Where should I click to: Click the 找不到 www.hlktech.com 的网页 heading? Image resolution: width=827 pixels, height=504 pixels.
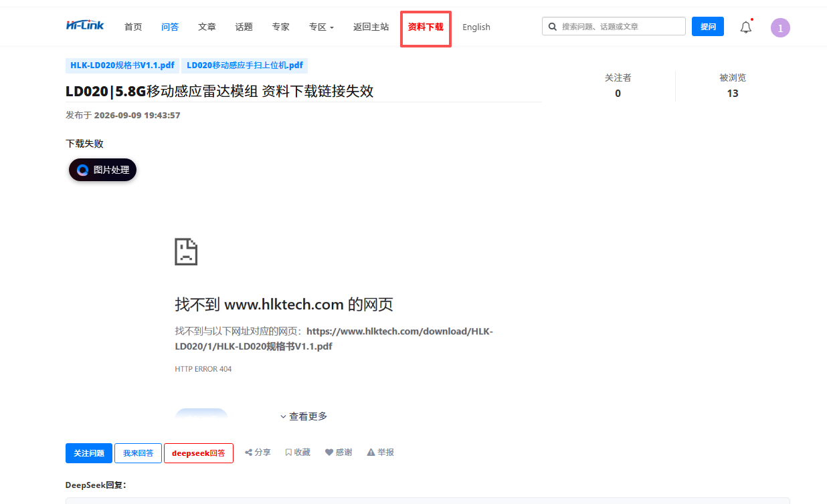tap(284, 305)
